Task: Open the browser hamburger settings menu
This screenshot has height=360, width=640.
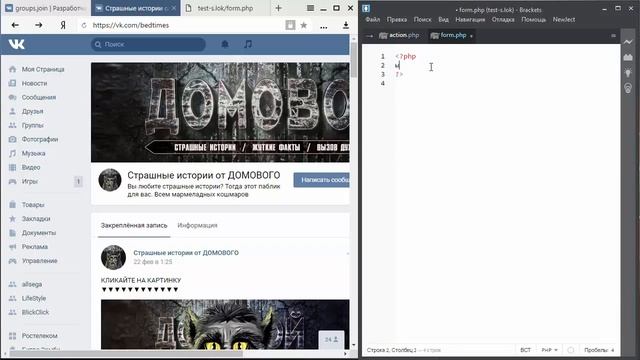Action: point(311,8)
